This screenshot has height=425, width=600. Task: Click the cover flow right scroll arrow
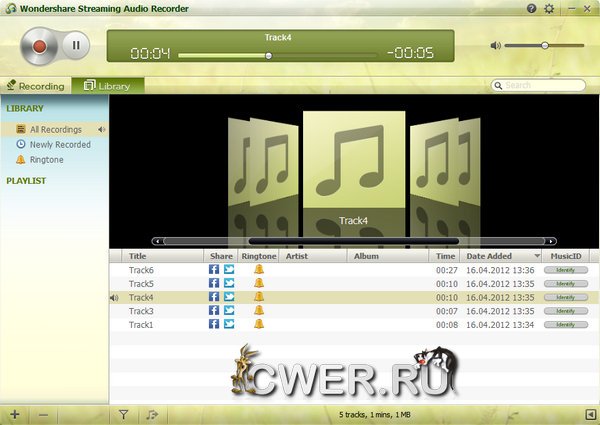(x=551, y=241)
